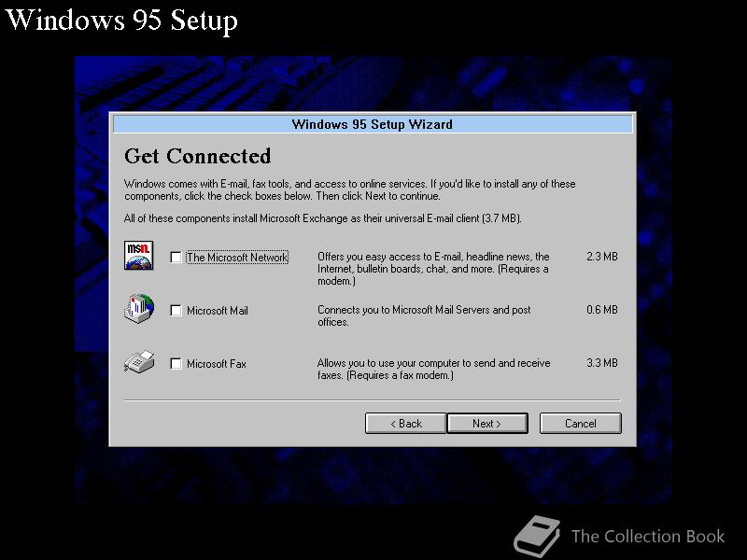
Task: Enable The Microsoft Network checkbox
Action: pos(176,258)
